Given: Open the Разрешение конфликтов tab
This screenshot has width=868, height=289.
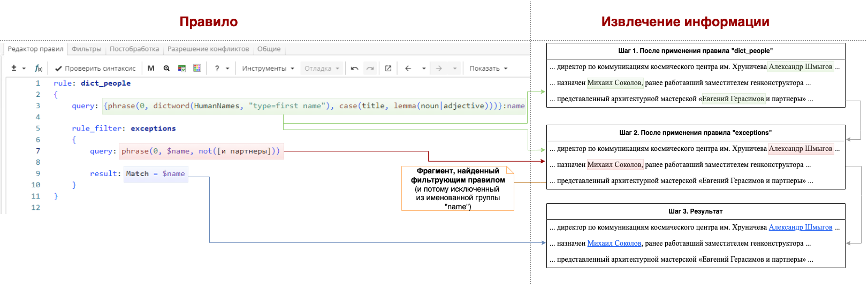Looking at the screenshot, I should tap(208, 49).
